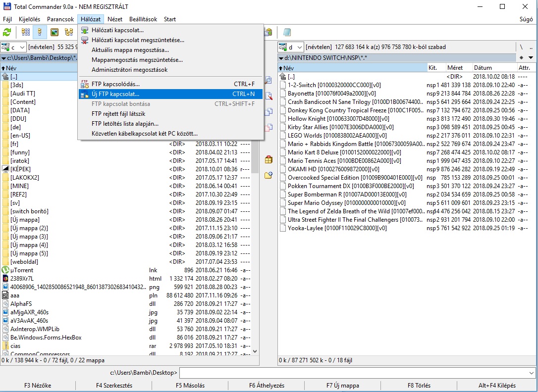Sort the left panel by the Név header
The image size is (538, 392).
click(x=39, y=68)
